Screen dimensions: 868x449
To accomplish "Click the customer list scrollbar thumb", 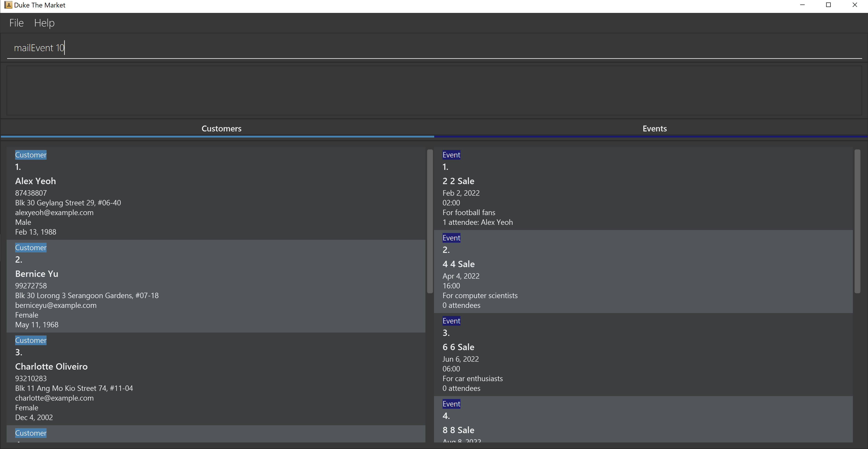I will [430, 221].
